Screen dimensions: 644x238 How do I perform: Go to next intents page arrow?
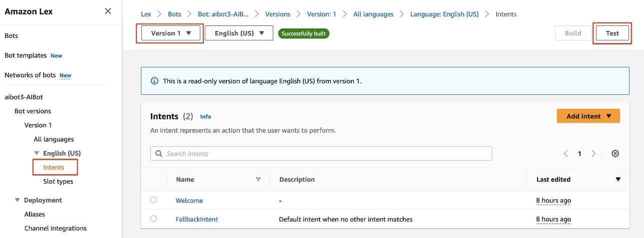tap(594, 154)
